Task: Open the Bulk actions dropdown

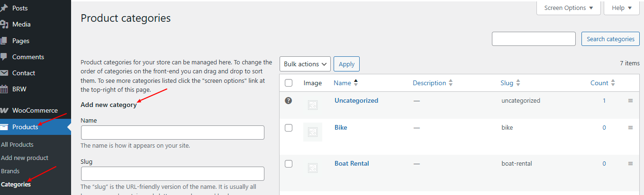Action: 305,64
